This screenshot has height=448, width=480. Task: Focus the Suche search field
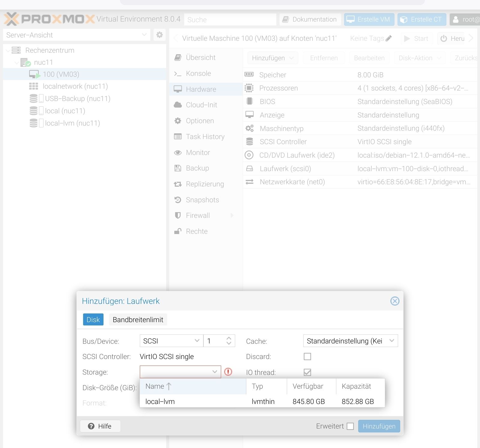click(x=230, y=19)
